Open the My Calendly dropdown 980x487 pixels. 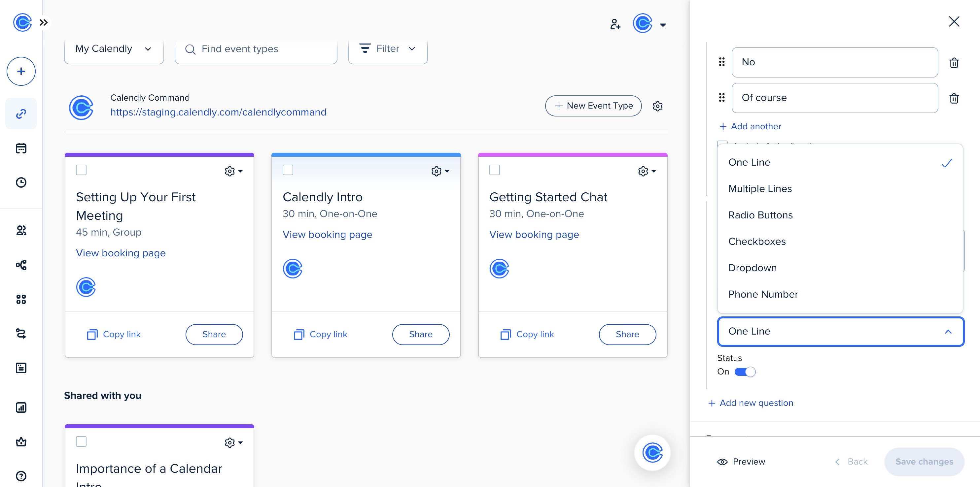[x=114, y=49]
